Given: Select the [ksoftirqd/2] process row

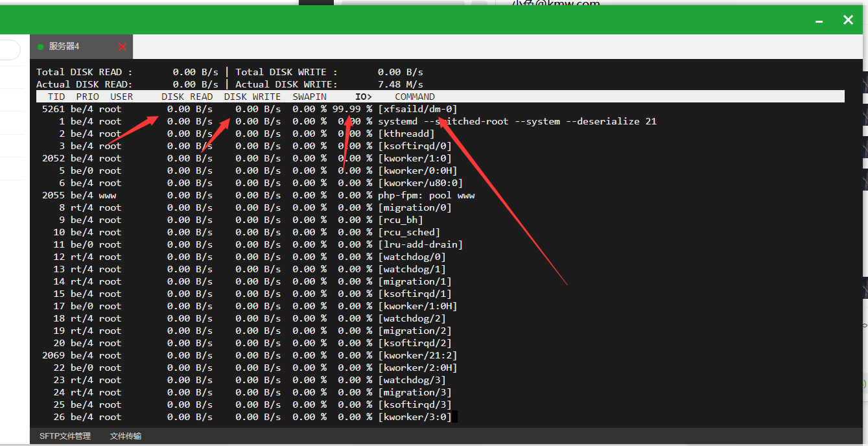Looking at the screenshot, I should tap(441, 343).
